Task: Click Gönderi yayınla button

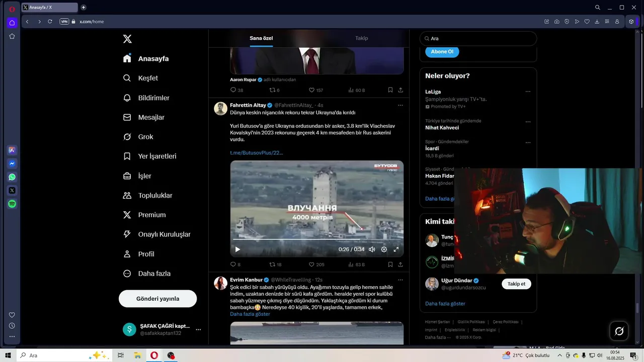Action: coord(157,299)
